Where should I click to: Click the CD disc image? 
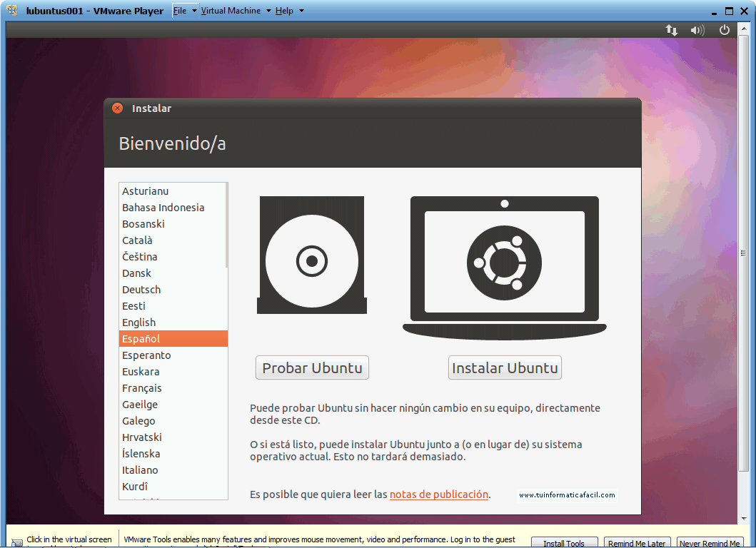pos(312,255)
